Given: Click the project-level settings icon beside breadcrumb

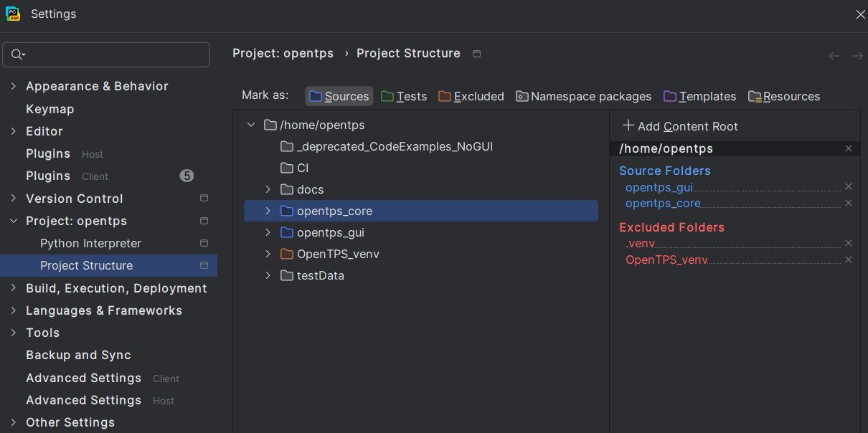Looking at the screenshot, I should coord(477,54).
